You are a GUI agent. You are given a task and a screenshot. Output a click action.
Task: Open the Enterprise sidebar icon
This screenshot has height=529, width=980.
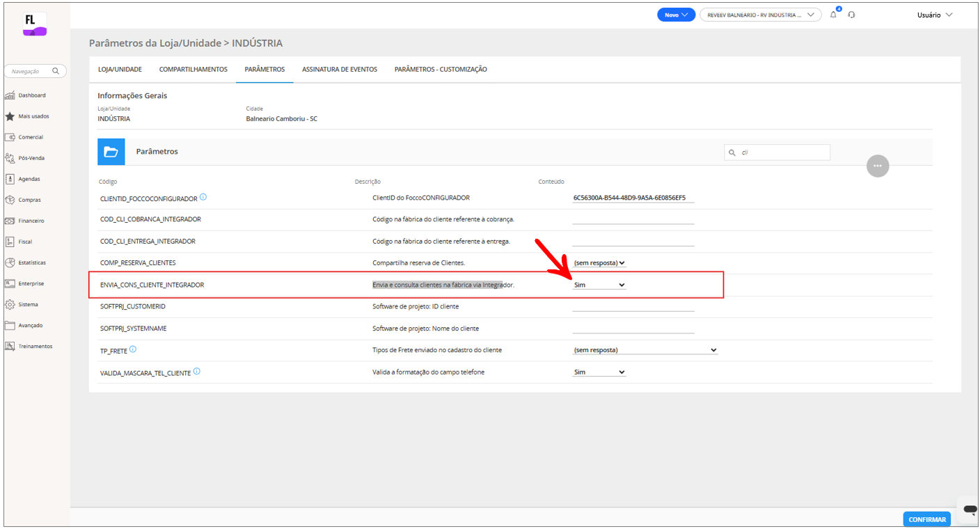click(x=10, y=283)
